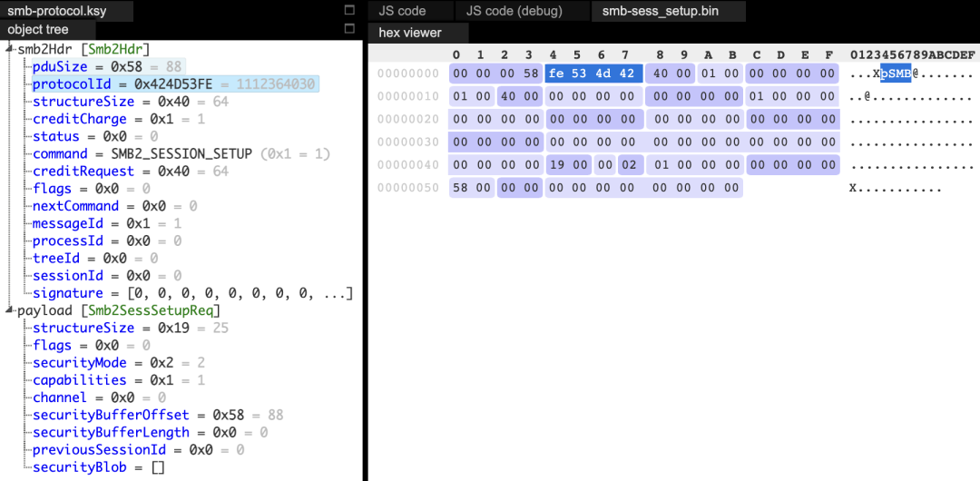Select the creditCharge field
The height and width of the screenshot is (481, 980).
pyautogui.click(x=119, y=119)
